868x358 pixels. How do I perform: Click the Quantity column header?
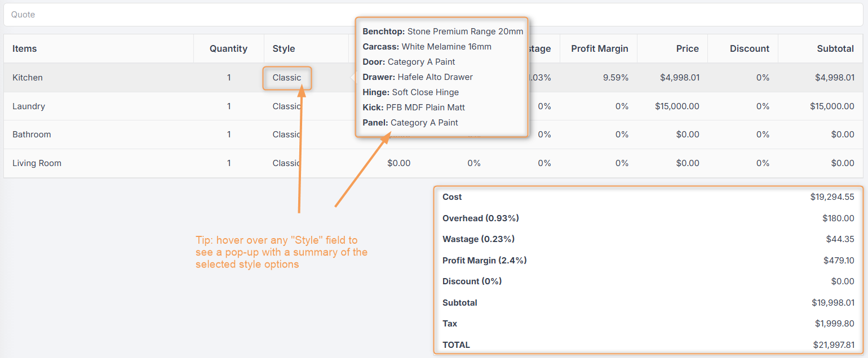coord(228,48)
